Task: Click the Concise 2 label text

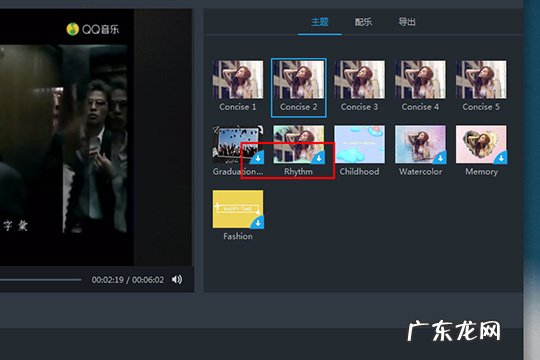Action: tap(299, 107)
